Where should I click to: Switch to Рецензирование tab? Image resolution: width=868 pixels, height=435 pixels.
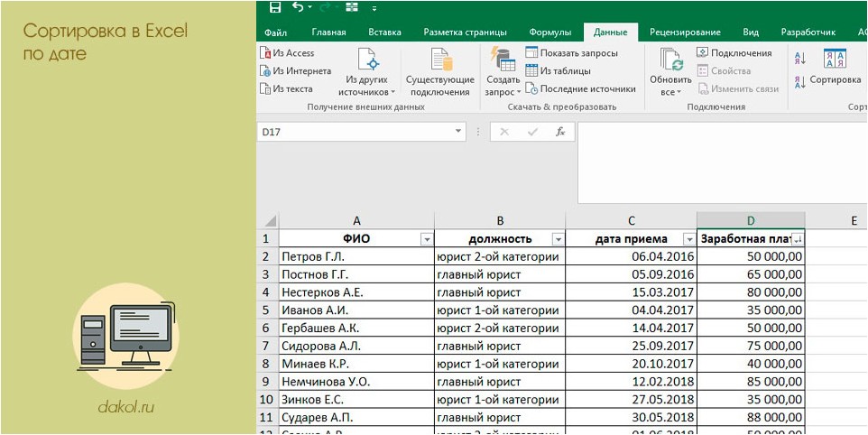686,32
